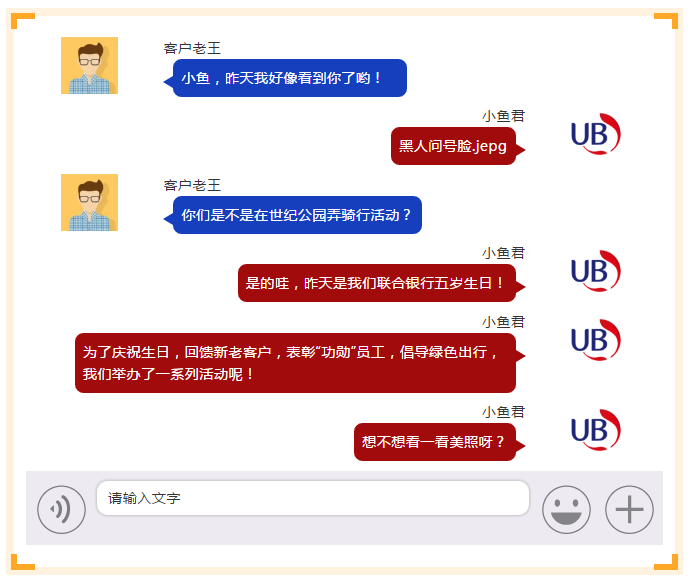Click 小鱼君 name above 想不想看 message
The width and height of the screenshot is (689, 580).
click(503, 412)
